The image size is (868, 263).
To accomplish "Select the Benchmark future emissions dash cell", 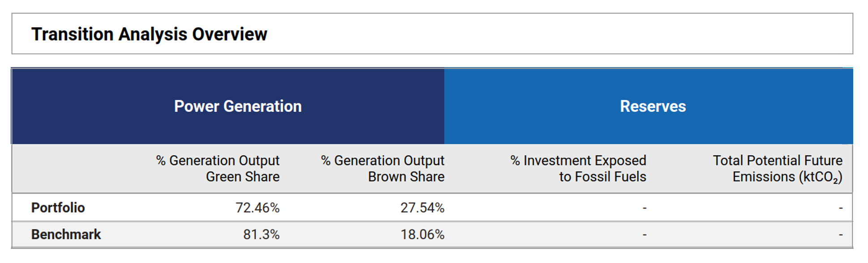I will (x=841, y=234).
